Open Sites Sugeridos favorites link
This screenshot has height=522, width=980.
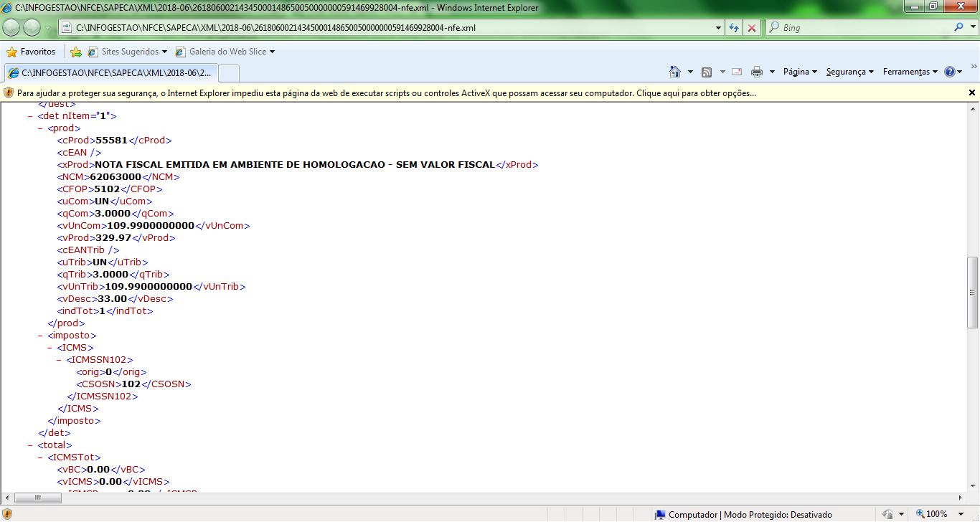click(x=128, y=52)
